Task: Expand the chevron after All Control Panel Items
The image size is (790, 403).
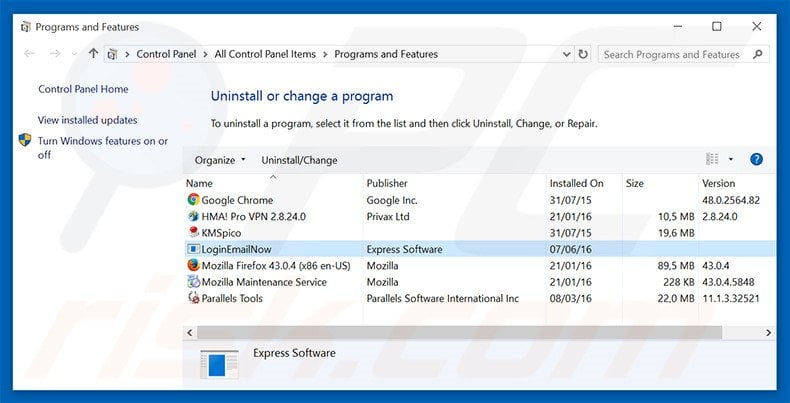Action: [325, 54]
